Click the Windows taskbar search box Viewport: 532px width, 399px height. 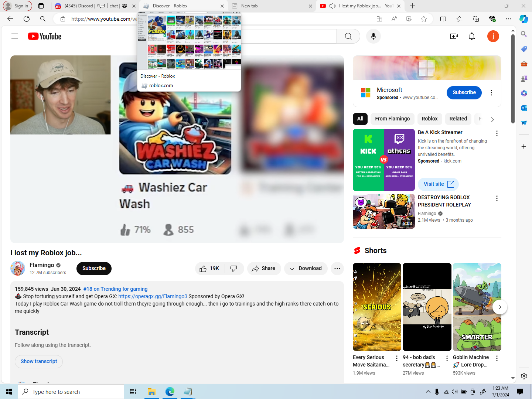coord(71,392)
